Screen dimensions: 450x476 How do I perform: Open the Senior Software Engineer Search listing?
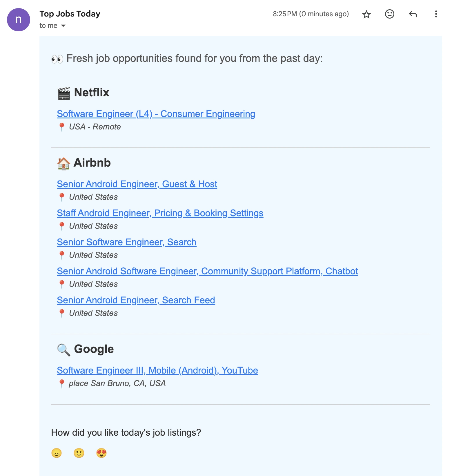[x=127, y=242]
